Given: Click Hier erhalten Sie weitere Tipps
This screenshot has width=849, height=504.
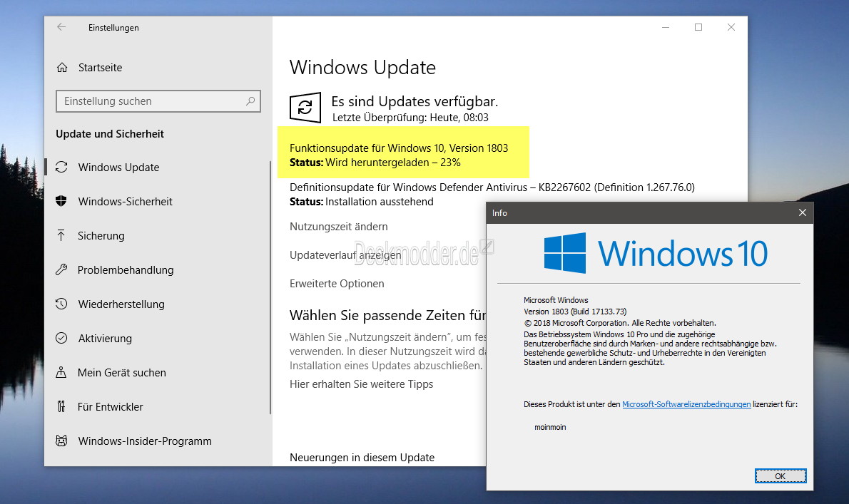Looking at the screenshot, I should pyautogui.click(x=361, y=384).
